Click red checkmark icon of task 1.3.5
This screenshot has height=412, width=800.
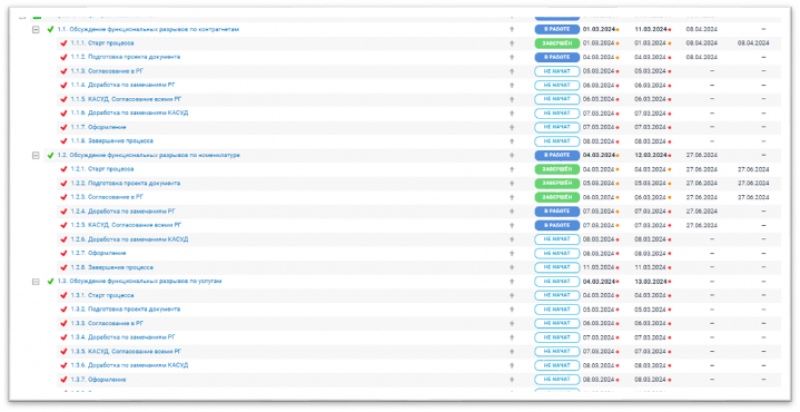click(64, 351)
